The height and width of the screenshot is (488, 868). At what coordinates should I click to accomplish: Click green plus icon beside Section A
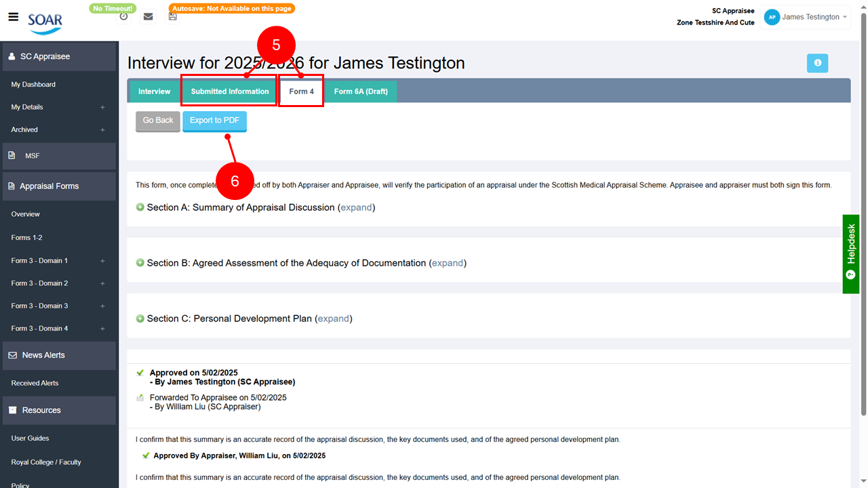pos(140,207)
